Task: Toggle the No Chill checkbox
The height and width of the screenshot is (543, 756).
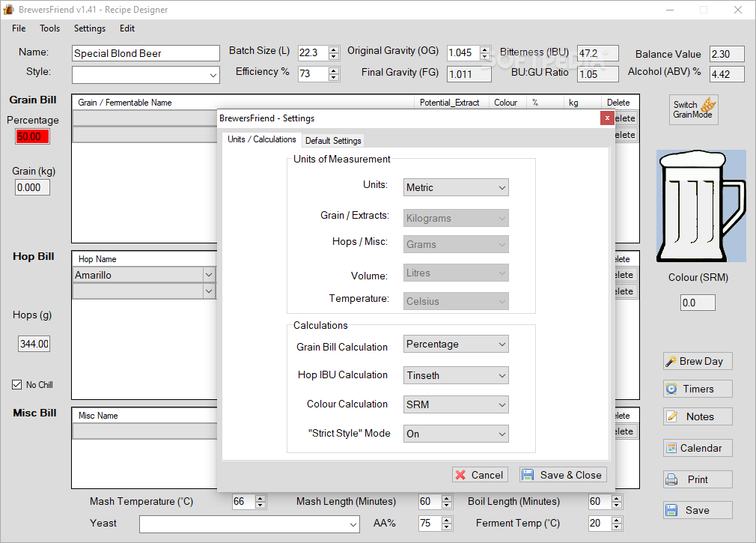Action: (17, 385)
